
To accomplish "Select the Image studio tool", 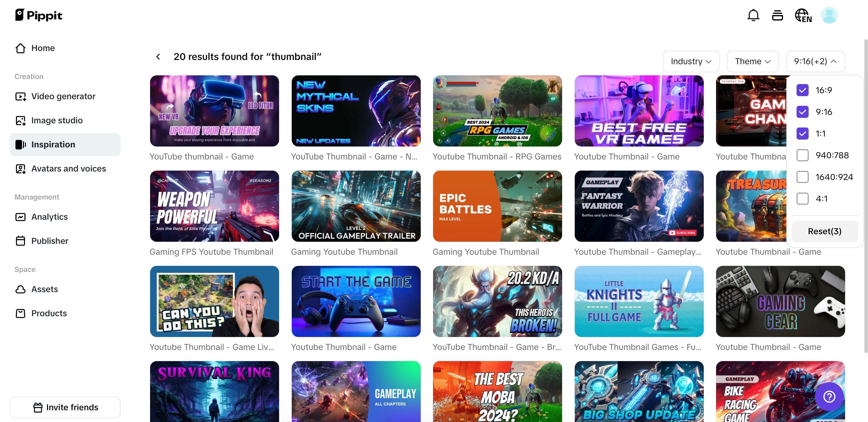I will click(57, 120).
